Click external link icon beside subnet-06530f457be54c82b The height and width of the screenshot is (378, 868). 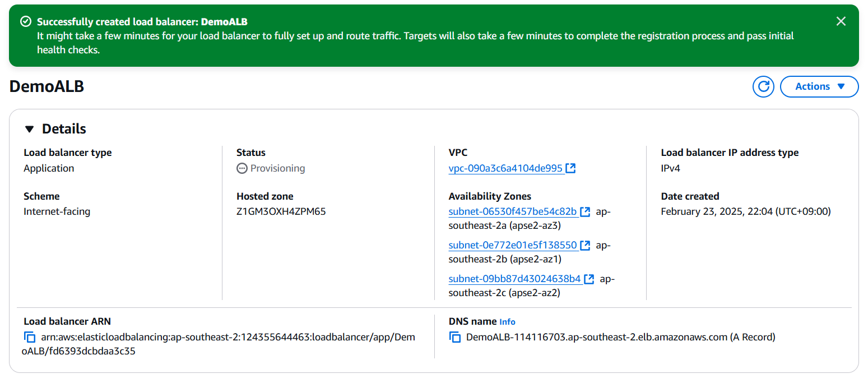tap(585, 211)
